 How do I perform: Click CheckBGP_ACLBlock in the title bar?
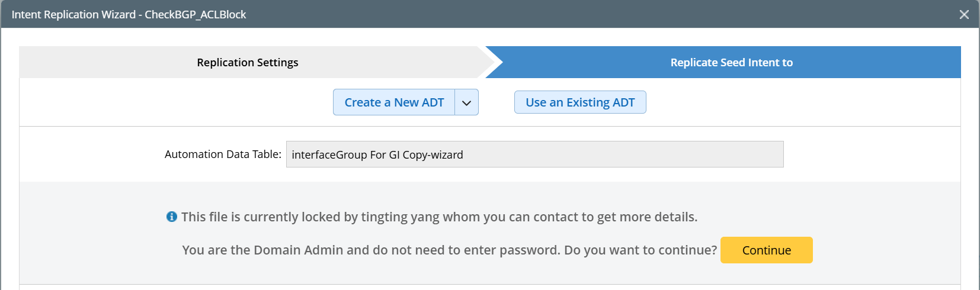196,14
